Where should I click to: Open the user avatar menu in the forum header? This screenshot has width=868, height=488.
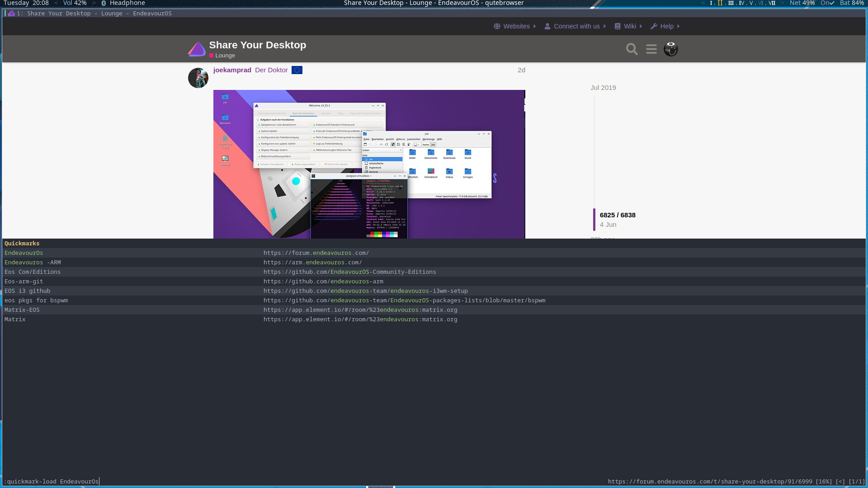coord(670,49)
